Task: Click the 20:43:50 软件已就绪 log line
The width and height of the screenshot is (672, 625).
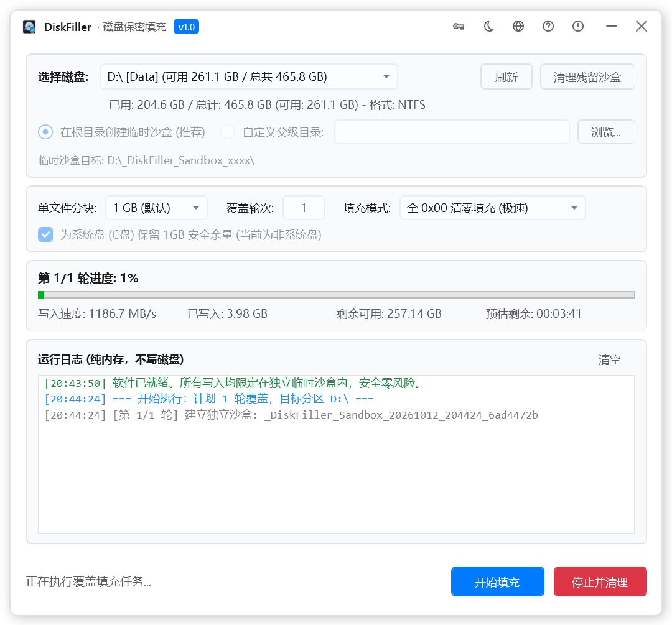Action: click(x=235, y=383)
